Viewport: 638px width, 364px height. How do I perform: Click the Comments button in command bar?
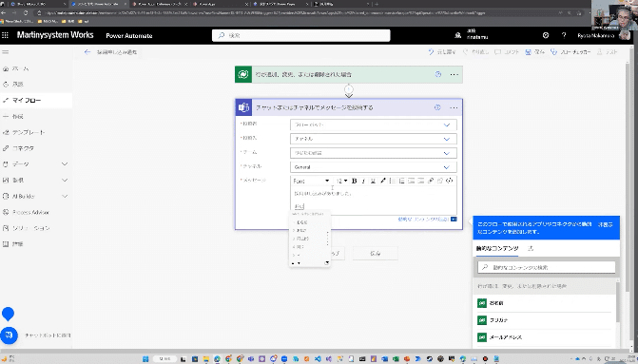507,52
